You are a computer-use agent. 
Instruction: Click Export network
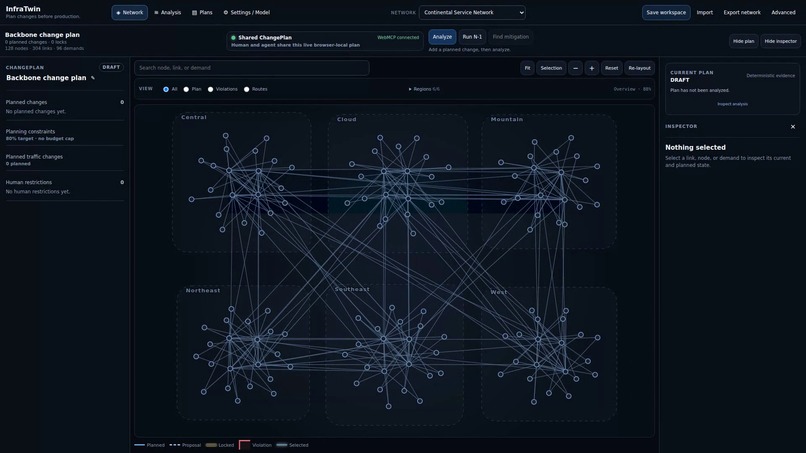pos(742,12)
